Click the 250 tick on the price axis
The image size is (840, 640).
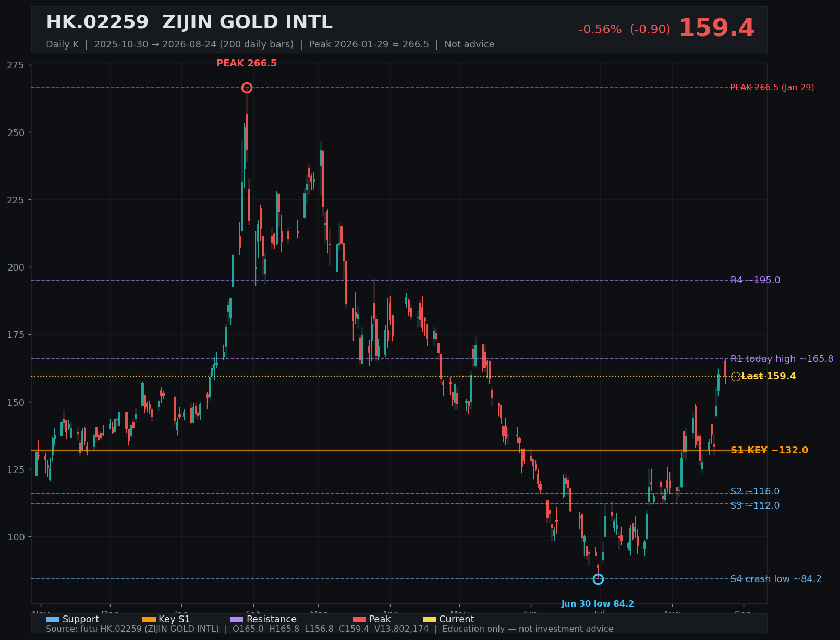[x=16, y=132]
